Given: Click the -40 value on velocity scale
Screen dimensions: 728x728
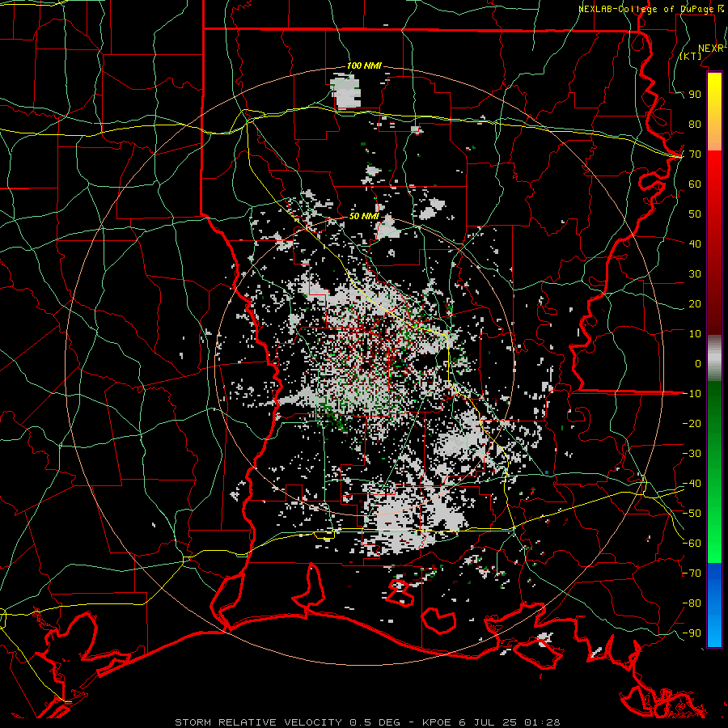Looking at the screenshot, I should [692, 484].
